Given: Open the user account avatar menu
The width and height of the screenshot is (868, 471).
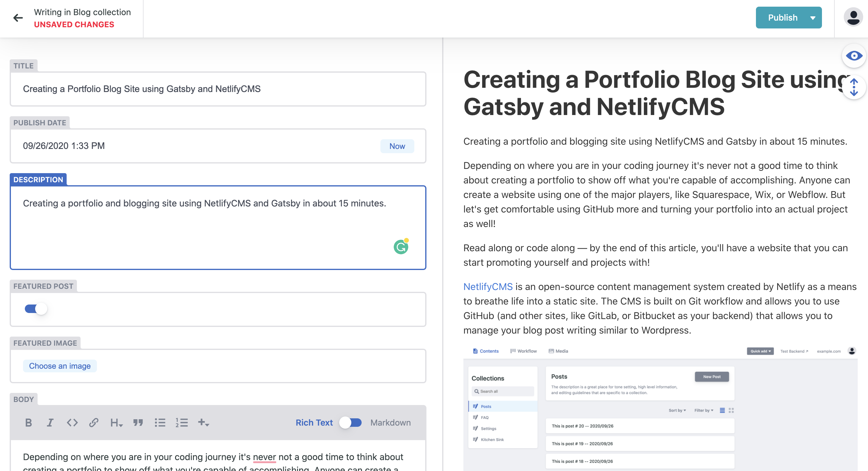Looking at the screenshot, I should pos(853,18).
